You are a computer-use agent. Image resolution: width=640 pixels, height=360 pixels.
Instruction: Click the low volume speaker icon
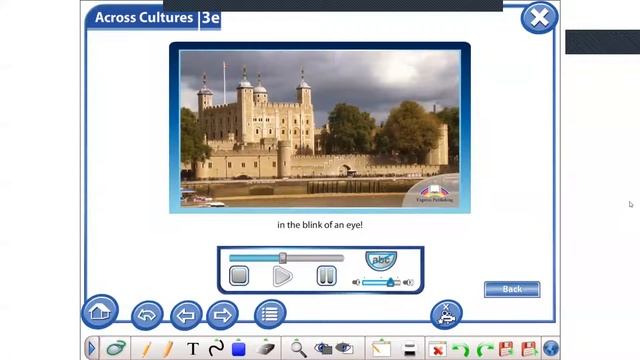coord(356,282)
